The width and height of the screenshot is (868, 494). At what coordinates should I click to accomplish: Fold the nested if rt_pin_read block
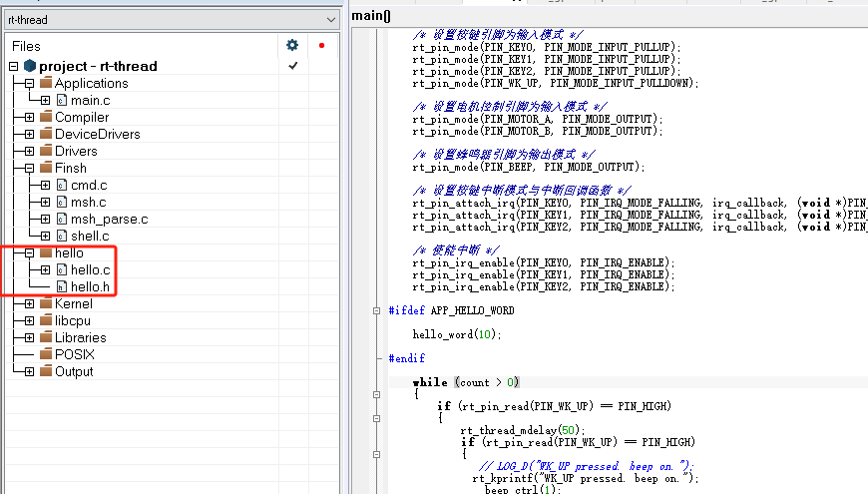point(376,455)
